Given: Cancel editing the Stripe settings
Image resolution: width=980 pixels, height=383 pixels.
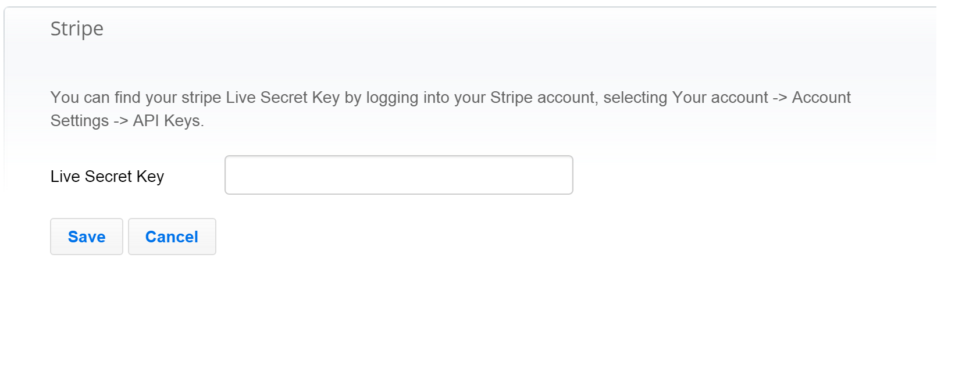Looking at the screenshot, I should coord(172,237).
